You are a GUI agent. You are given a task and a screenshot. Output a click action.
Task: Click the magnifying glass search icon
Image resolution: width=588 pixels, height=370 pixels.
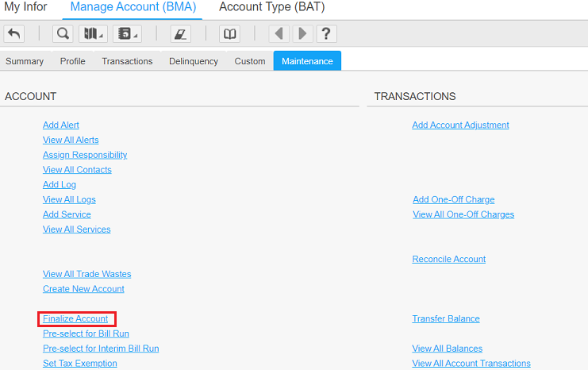point(63,34)
